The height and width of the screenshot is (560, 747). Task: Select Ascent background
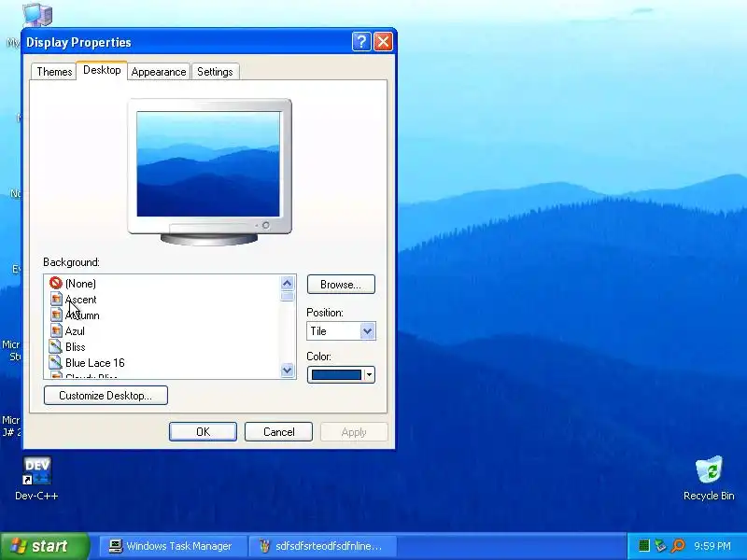pos(81,300)
